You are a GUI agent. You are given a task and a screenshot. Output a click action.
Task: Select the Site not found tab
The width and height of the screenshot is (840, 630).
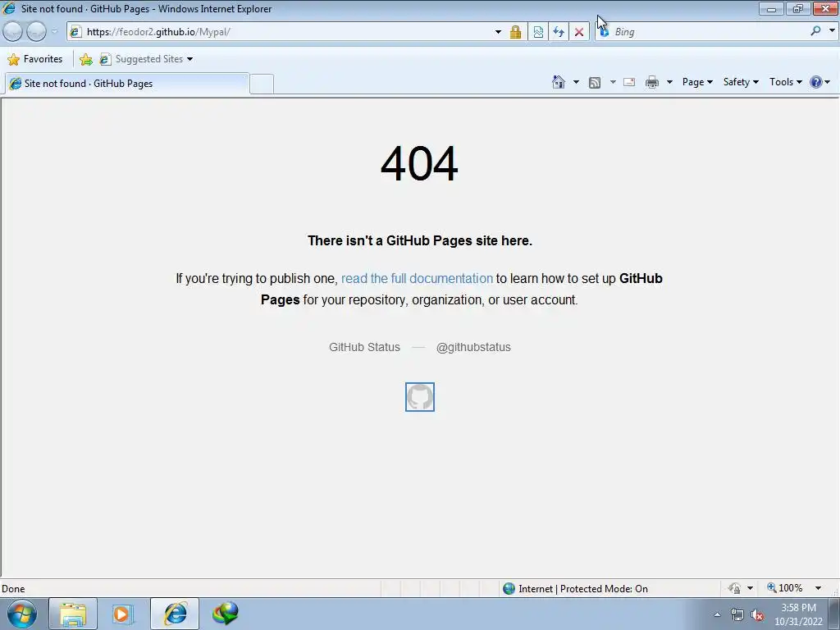tap(126, 84)
